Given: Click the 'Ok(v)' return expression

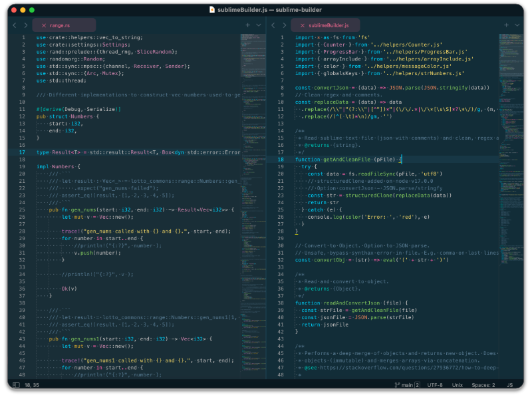Looking at the screenshot, I should 69,289.
